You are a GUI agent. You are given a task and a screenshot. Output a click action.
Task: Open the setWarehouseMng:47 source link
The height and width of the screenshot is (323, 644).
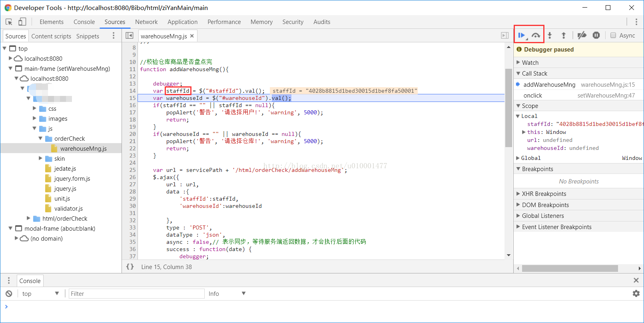coord(606,96)
